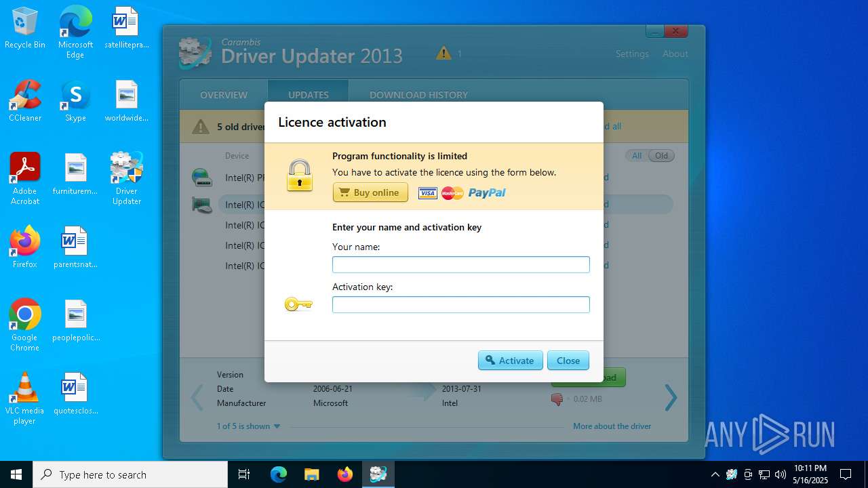Open notification center icon
The image size is (868, 488).
point(846,474)
